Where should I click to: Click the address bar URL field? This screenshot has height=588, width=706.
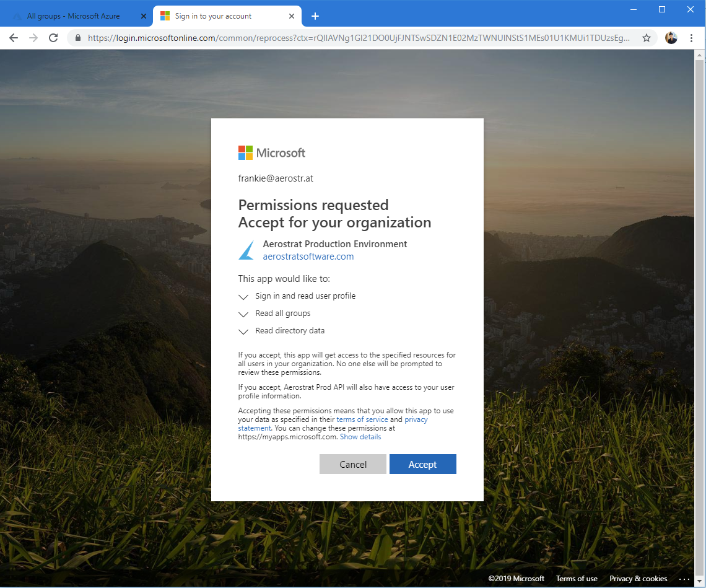tap(359, 38)
